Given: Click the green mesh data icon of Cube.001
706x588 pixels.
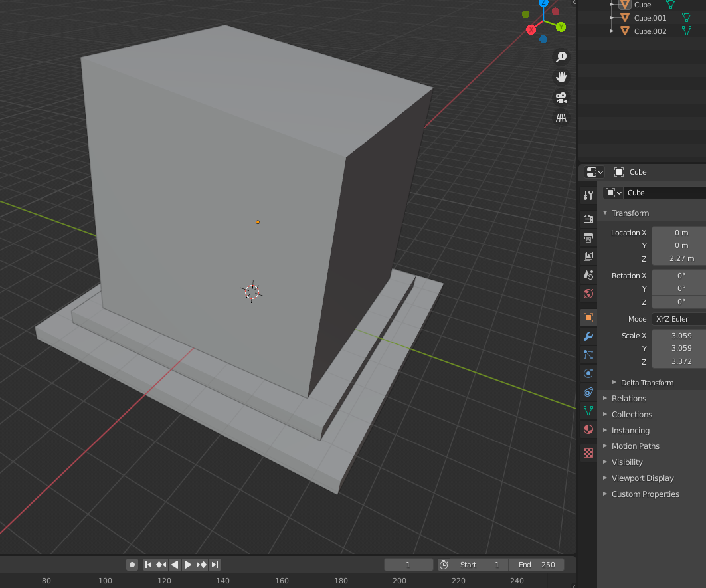Looking at the screenshot, I should [x=687, y=17].
